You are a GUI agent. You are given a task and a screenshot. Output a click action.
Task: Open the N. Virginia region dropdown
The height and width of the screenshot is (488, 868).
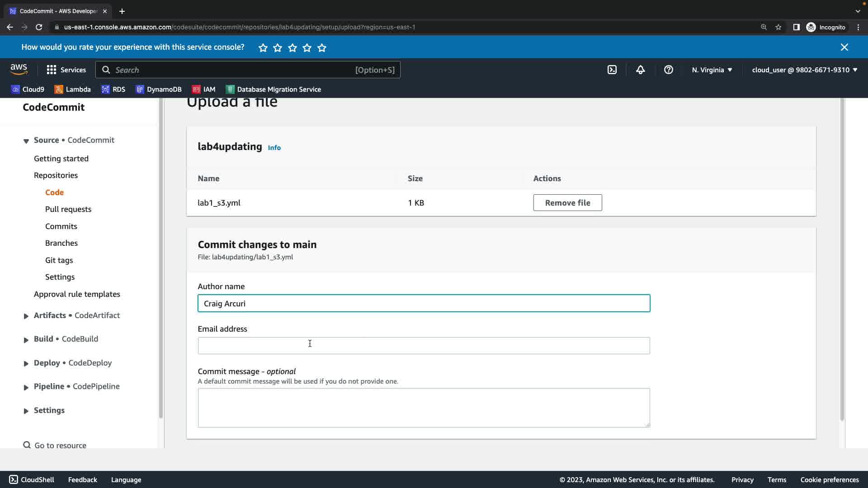pyautogui.click(x=712, y=70)
